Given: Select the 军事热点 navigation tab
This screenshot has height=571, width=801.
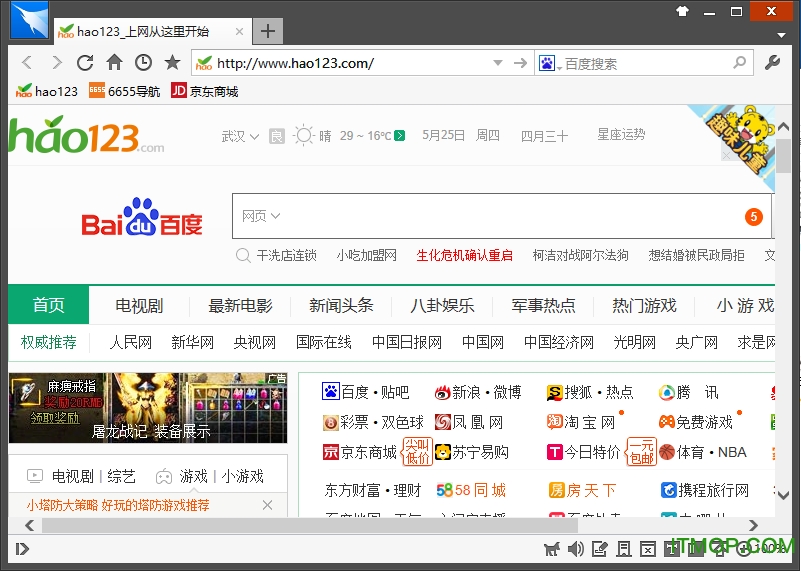Looking at the screenshot, I should pos(544,305).
